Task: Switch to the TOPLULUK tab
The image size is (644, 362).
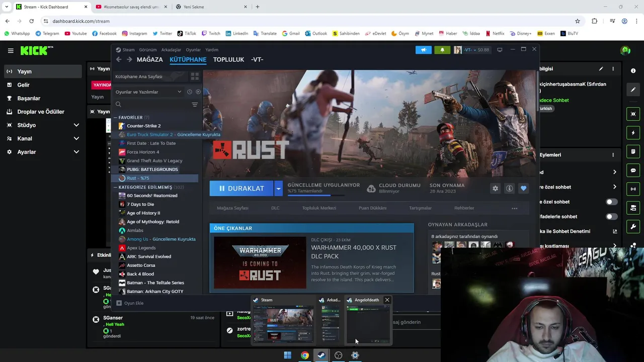Action: (x=228, y=59)
